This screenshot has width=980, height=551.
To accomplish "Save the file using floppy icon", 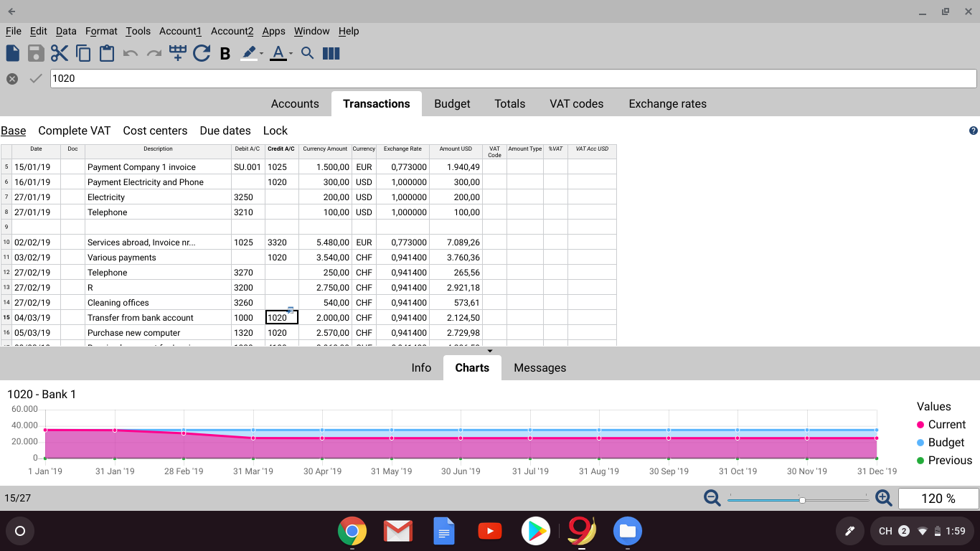I will pyautogui.click(x=36, y=53).
